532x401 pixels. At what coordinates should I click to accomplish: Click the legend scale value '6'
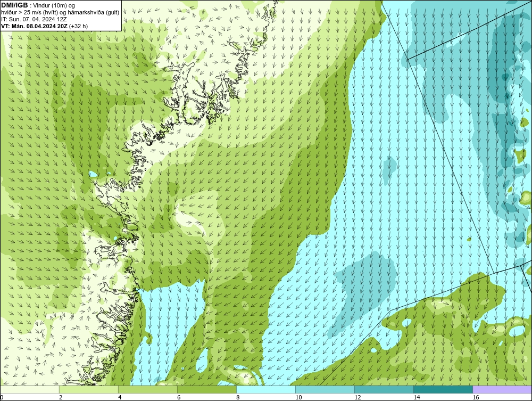(179, 397)
